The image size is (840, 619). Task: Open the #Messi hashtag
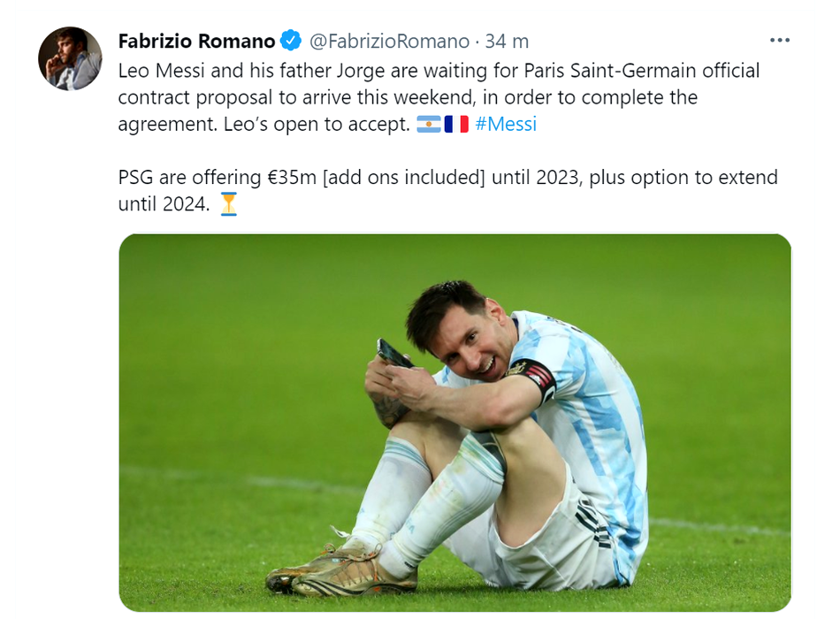[x=506, y=125]
